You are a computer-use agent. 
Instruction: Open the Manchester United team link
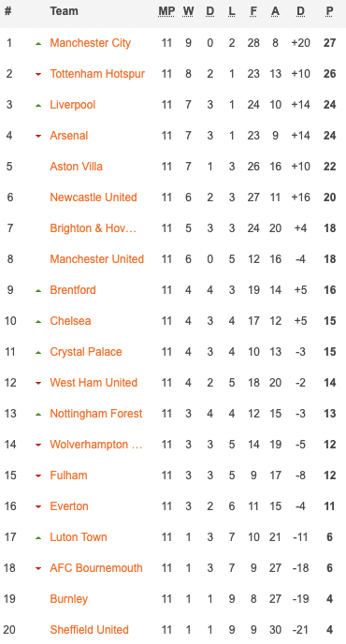coord(97,259)
